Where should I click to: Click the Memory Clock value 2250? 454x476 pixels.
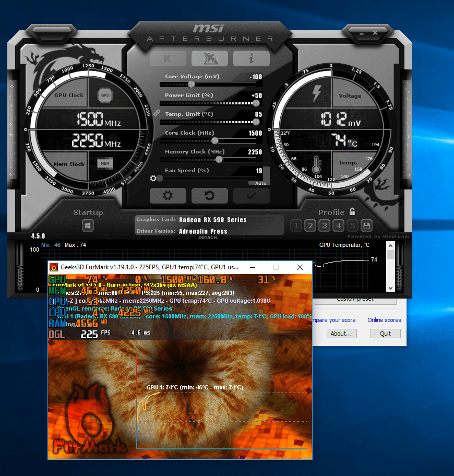(255, 152)
